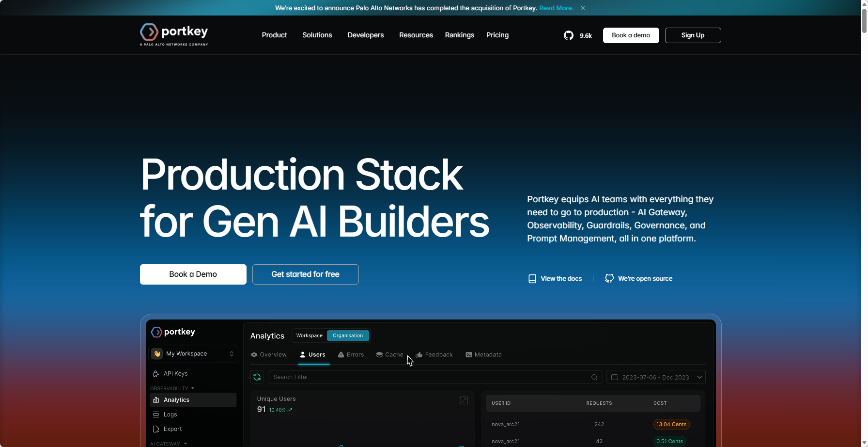This screenshot has height=447, width=868.
Task: Click the 0.51 Cents cost badge
Action: point(670,441)
